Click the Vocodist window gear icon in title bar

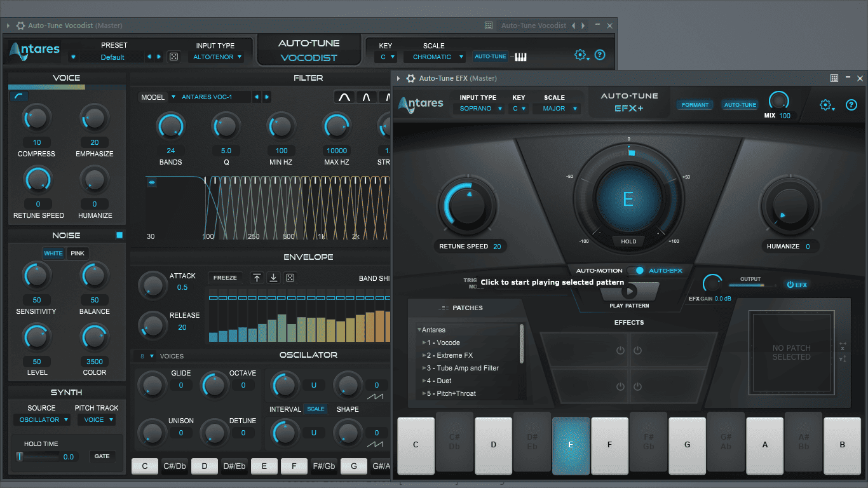tap(20, 25)
